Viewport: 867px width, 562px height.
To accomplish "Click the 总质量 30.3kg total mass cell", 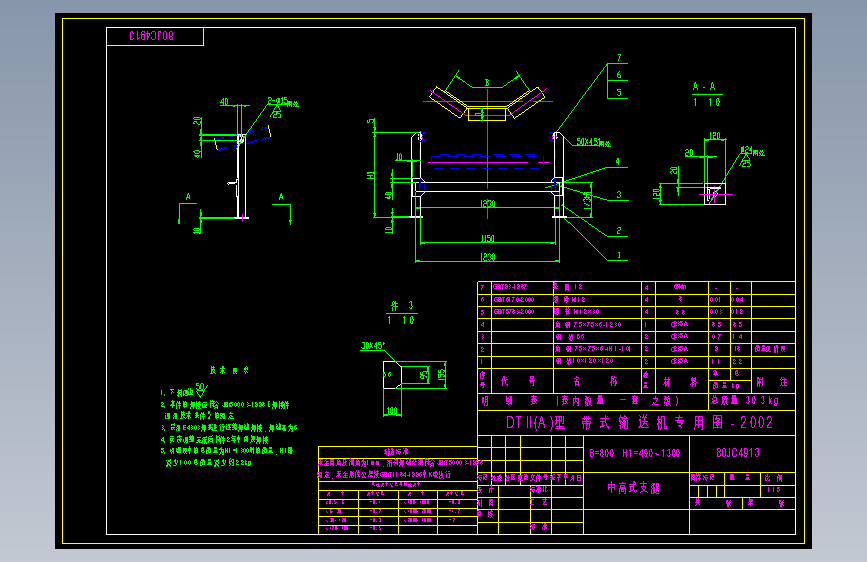I will coord(745,400).
